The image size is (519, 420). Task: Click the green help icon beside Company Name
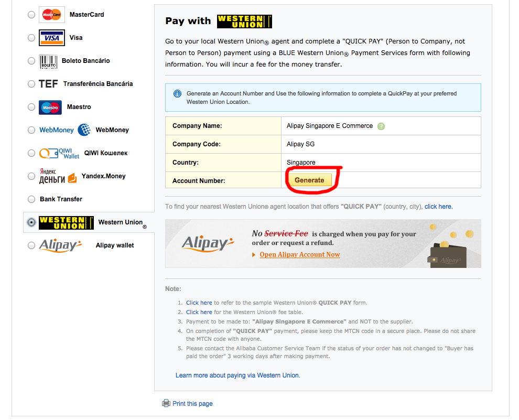click(x=381, y=126)
